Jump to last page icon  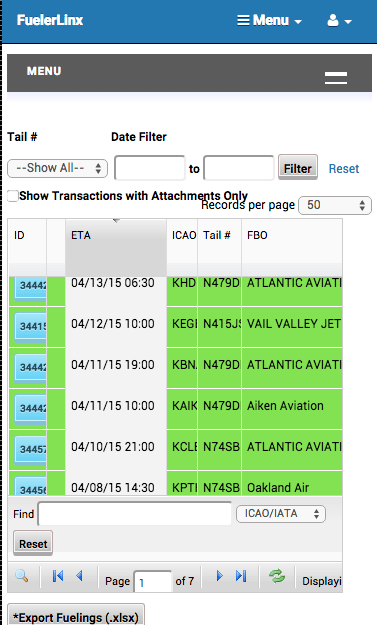pos(241,576)
